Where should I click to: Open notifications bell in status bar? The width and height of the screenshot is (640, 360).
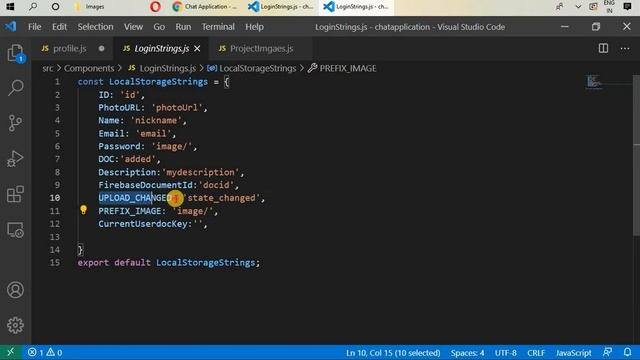(627, 352)
